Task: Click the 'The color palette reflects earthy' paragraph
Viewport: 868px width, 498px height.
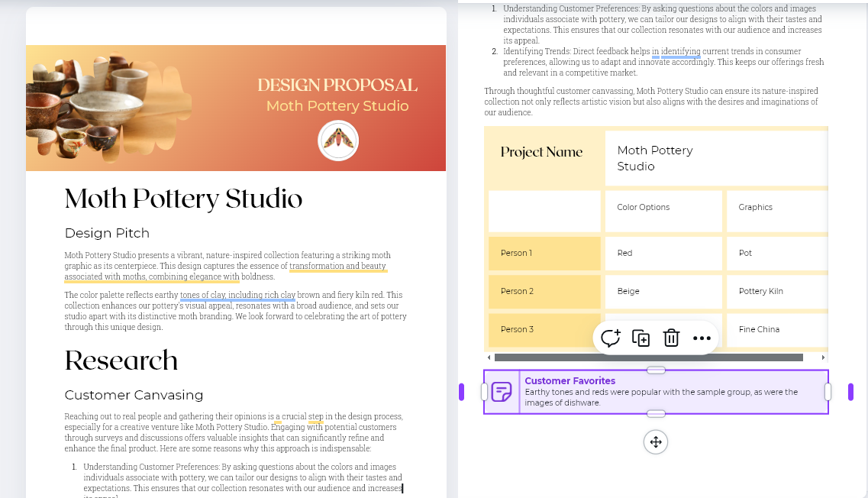Action: pos(235,311)
